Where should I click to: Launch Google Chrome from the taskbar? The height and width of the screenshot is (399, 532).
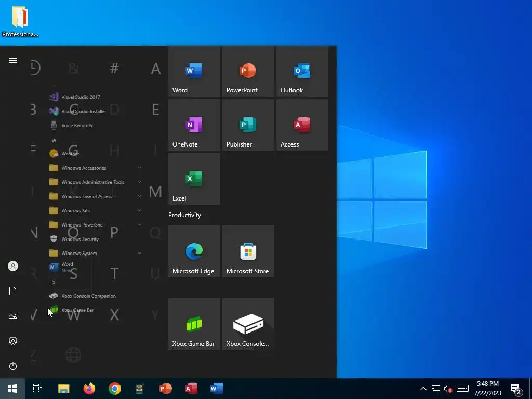pyautogui.click(x=115, y=389)
